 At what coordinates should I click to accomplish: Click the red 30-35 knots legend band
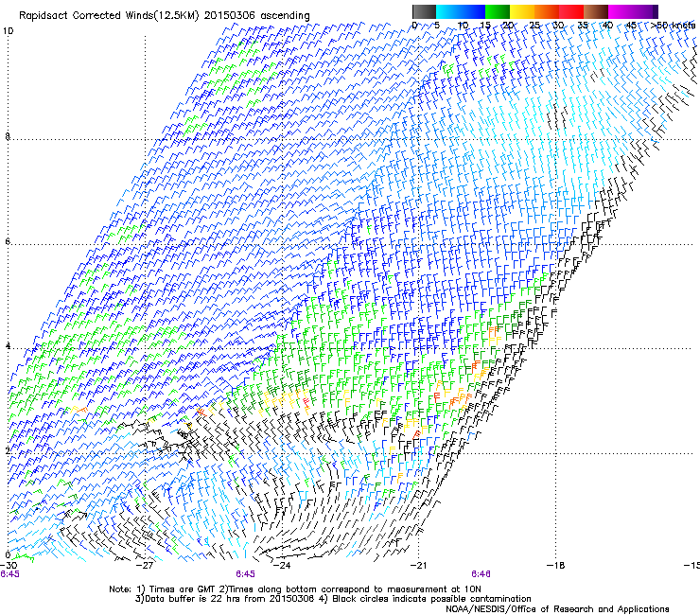click(x=571, y=11)
